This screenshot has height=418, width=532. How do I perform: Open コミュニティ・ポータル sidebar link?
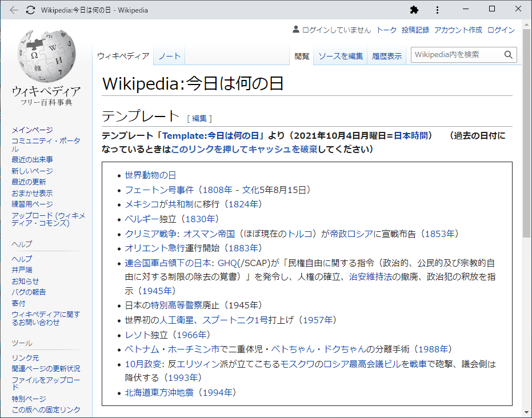46,144
